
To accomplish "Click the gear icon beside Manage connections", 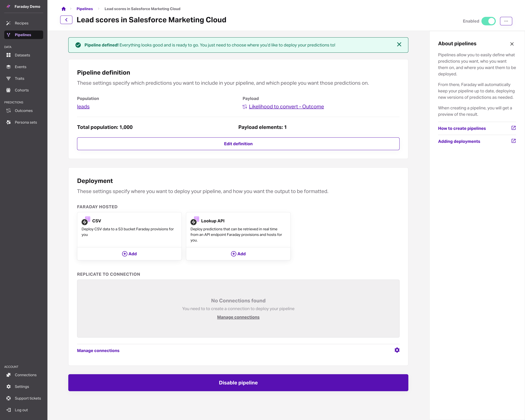I will 397,350.
